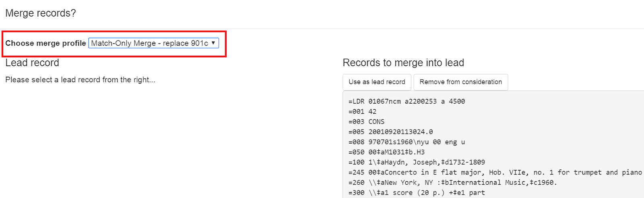644x198 pixels.
Task: Click the Please select a lead record message
Action: pos(80,80)
